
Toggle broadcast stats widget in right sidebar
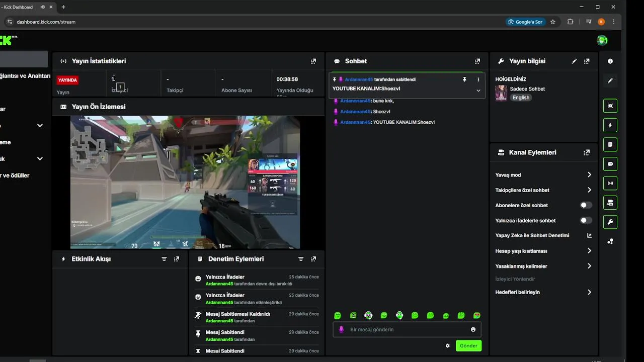(610, 183)
